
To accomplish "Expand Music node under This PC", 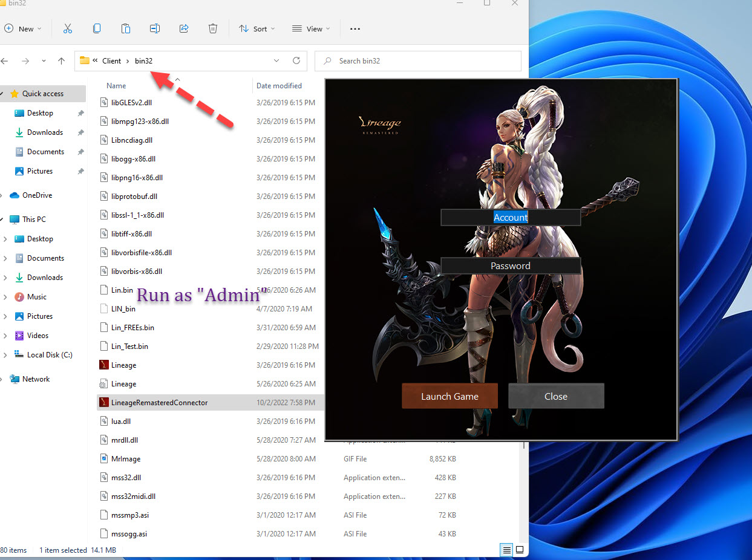I will point(5,297).
